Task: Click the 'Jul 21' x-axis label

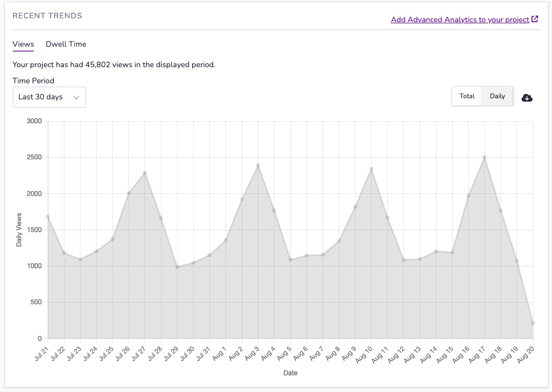Action: [42, 354]
